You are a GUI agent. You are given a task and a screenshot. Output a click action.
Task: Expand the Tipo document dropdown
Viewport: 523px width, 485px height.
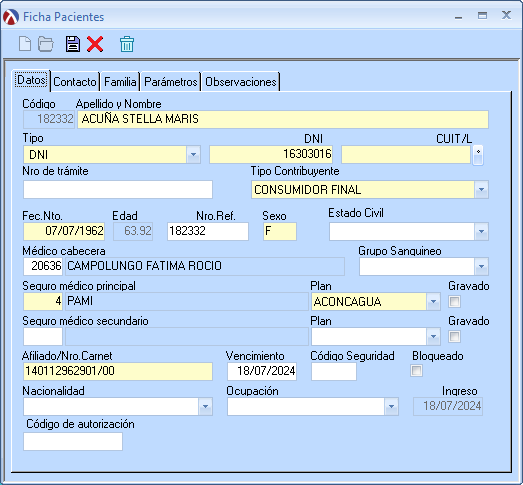pyautogui.click(x=193, y=155)
